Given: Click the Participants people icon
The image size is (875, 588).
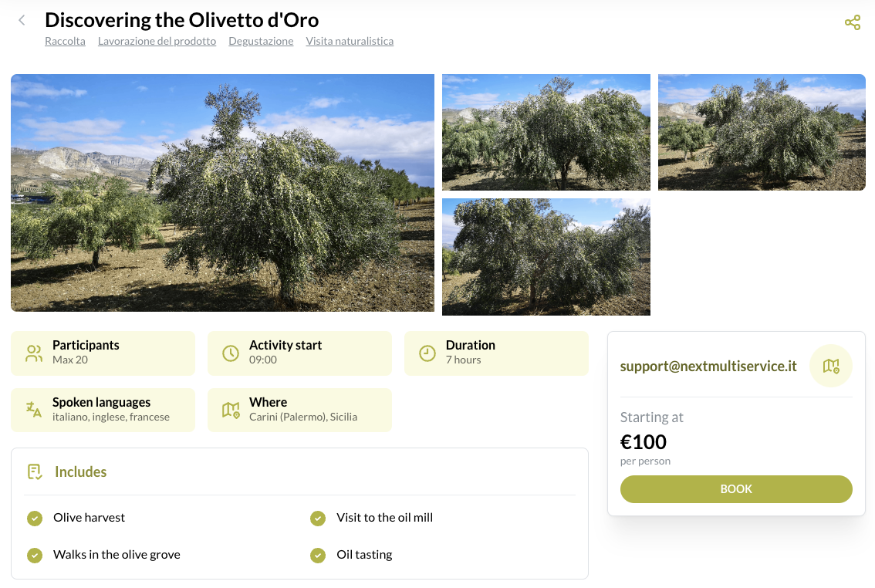Looking at the screenshot, I should [x=34, y=353].
